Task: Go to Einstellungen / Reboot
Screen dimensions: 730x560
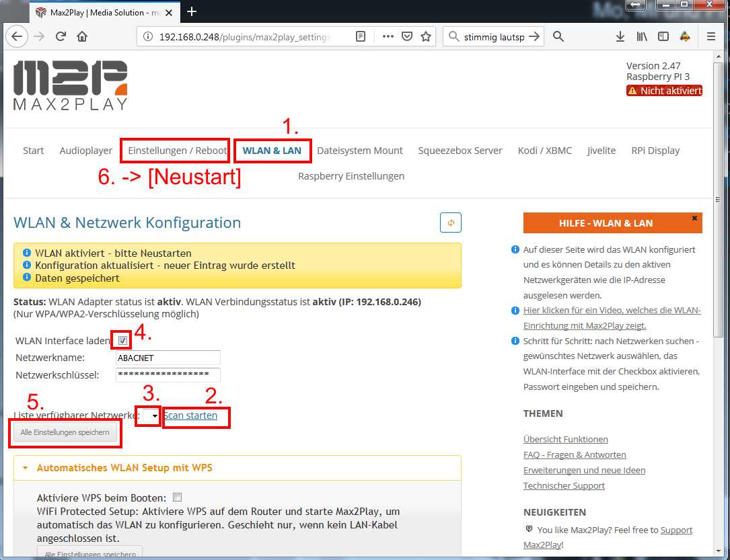Action: (x=178, y=151)
